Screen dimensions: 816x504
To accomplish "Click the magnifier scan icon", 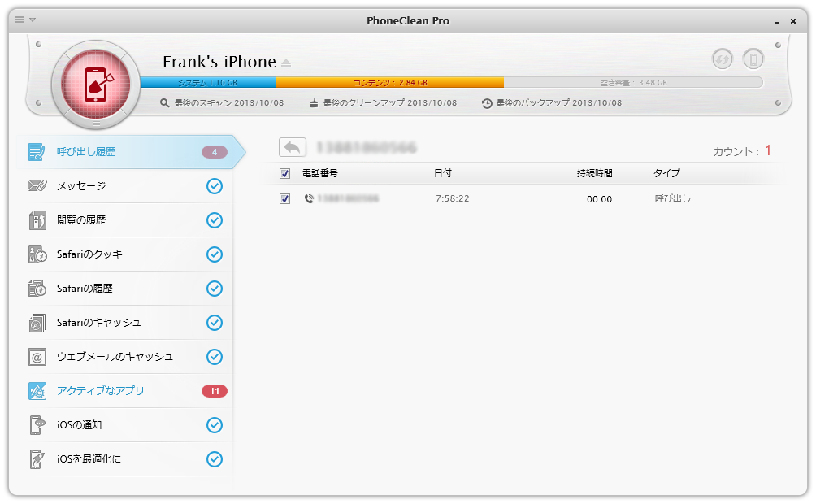I will pyautogui.click(x=164, y=103).
